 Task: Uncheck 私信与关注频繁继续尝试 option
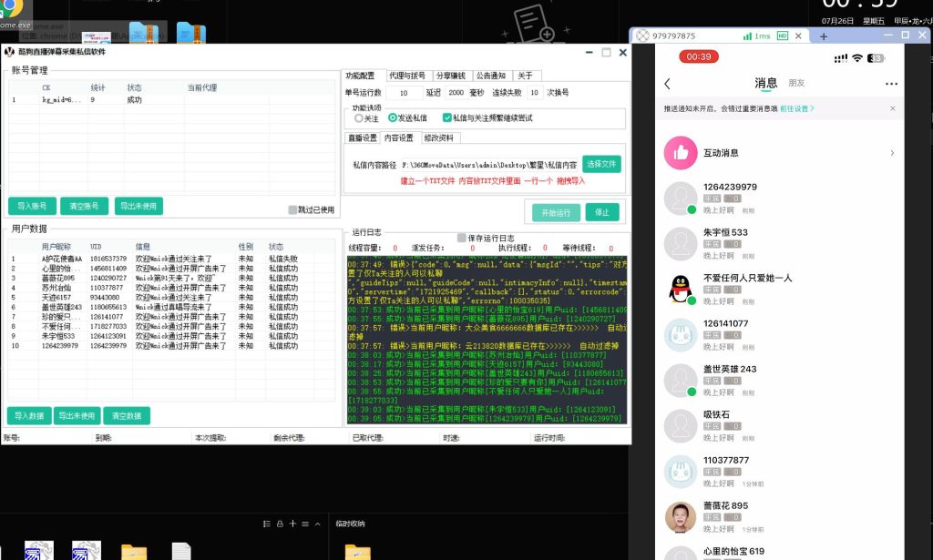point(446,117)
